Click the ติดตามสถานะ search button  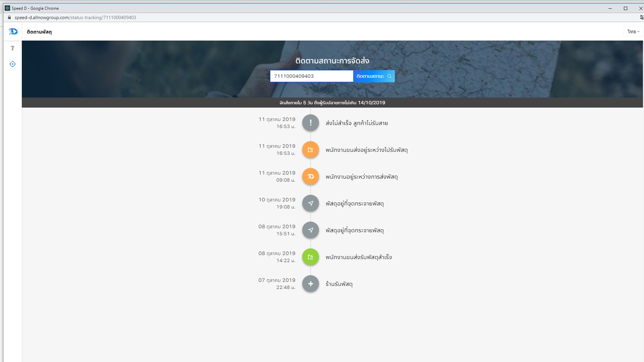370,76
